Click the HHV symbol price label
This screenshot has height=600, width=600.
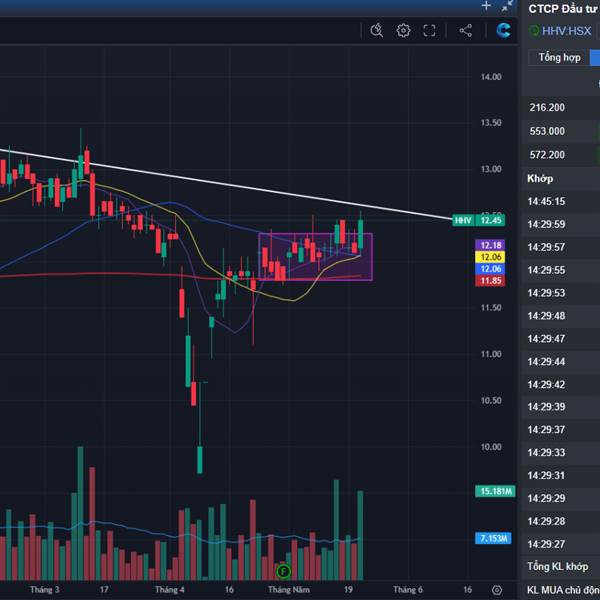pos(463,220)
